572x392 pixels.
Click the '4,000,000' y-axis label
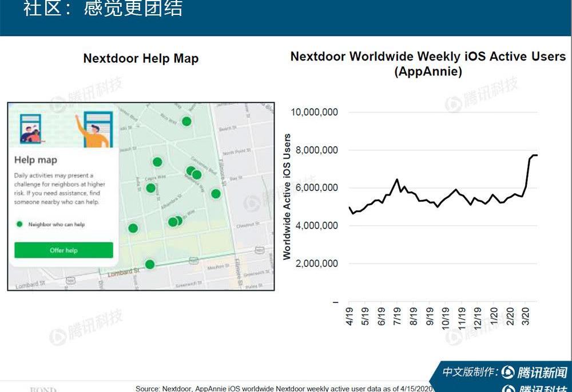coord(317,226)
